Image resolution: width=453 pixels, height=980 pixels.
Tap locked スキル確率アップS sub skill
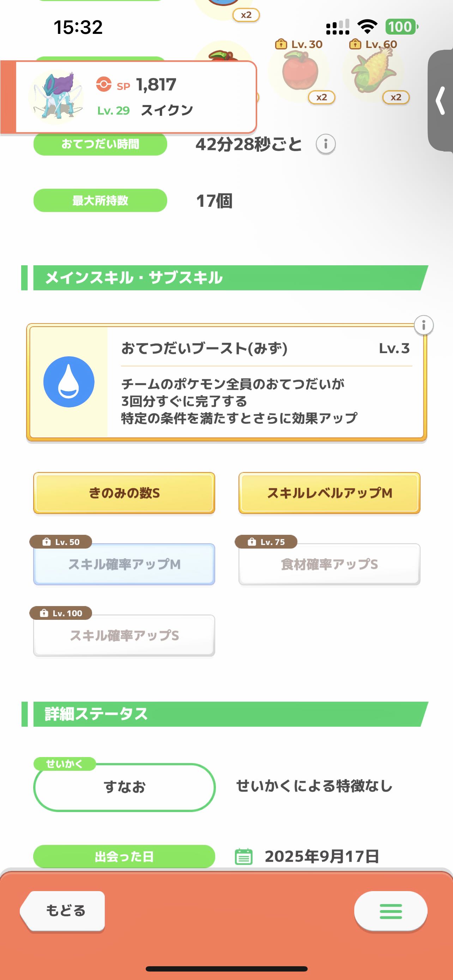point(124,635)
